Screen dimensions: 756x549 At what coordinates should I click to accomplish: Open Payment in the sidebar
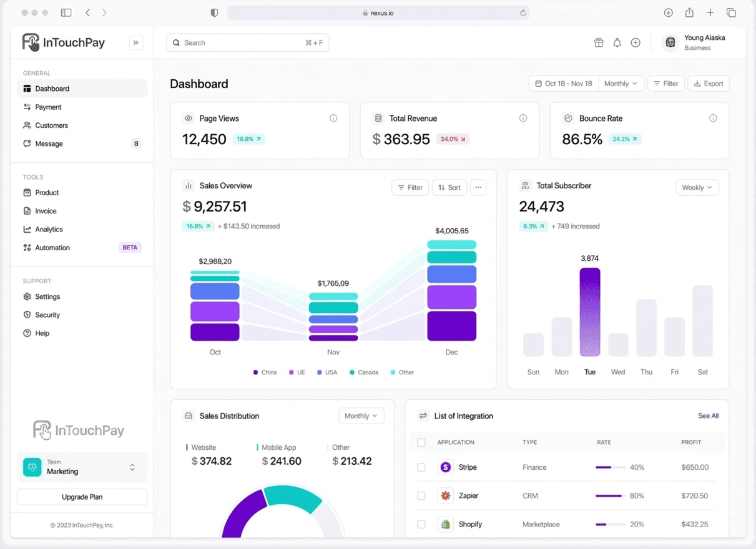[82, 107]
